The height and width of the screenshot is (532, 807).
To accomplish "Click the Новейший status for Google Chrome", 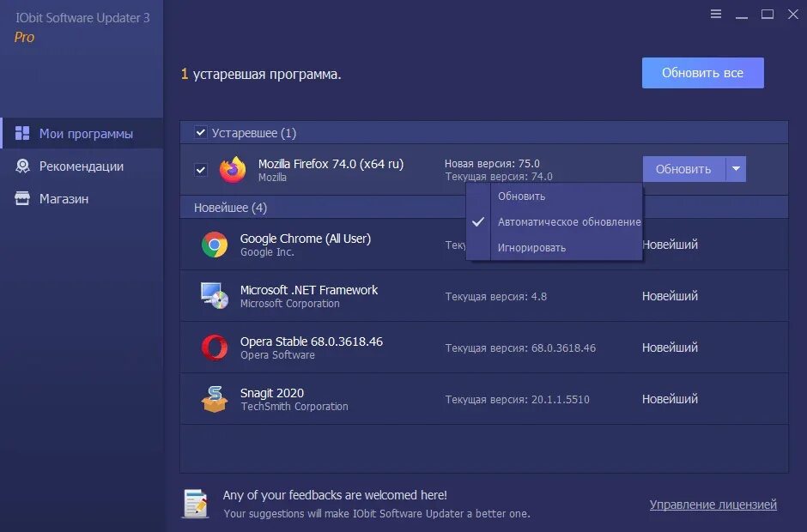I will (x=670, y=245).
